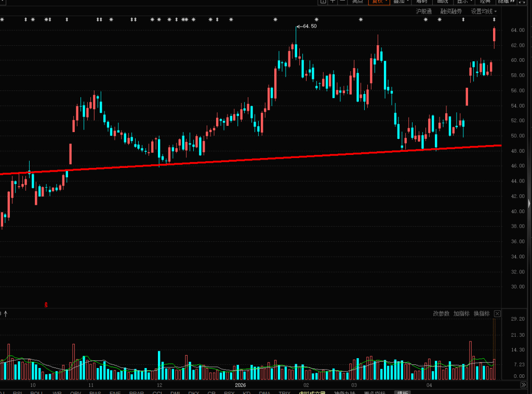Select the TRIX indicator tab
The image size is (532, 394).
(284, 392)
